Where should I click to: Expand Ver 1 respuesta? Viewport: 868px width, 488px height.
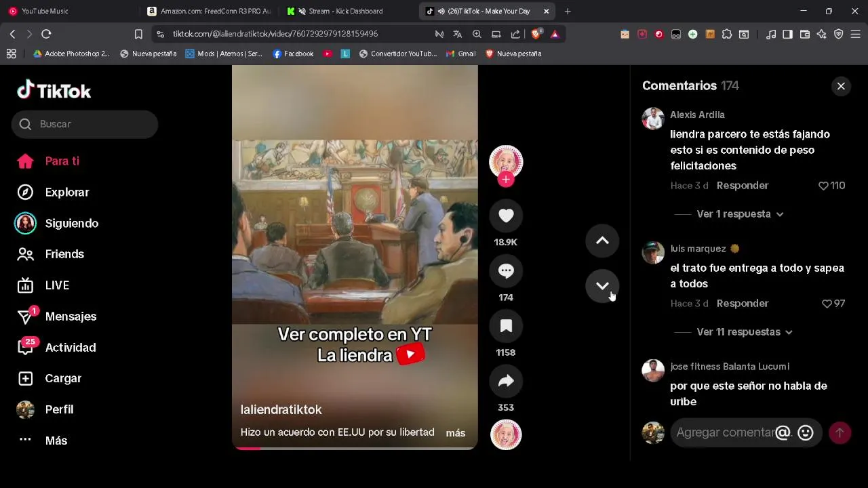(740, 214)
